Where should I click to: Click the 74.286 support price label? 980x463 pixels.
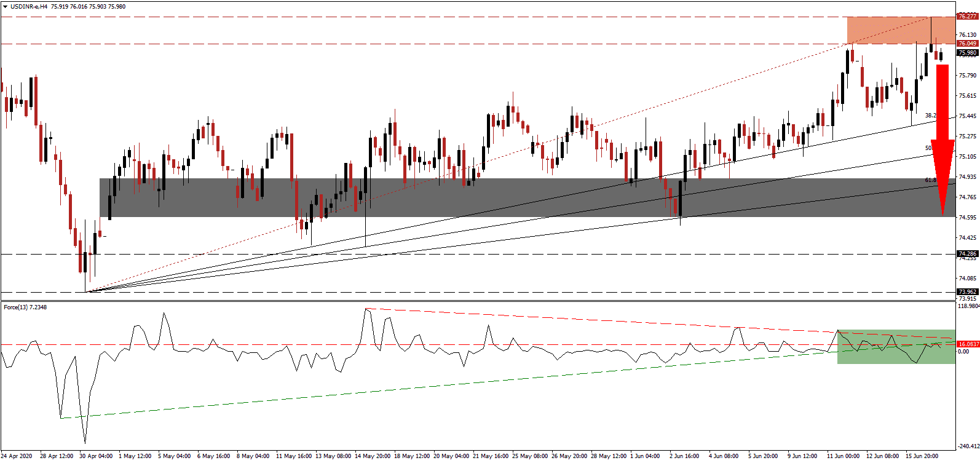coord(968,253)
